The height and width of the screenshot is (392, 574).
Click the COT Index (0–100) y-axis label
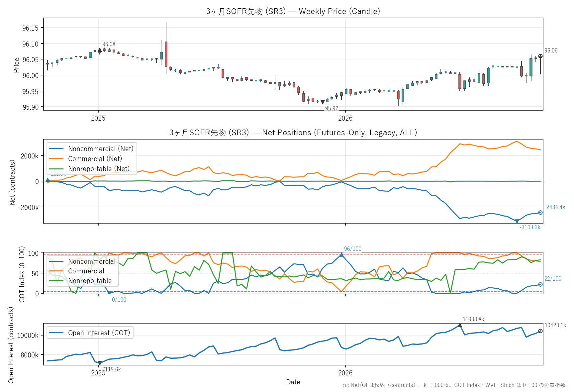tap(22, 274)
